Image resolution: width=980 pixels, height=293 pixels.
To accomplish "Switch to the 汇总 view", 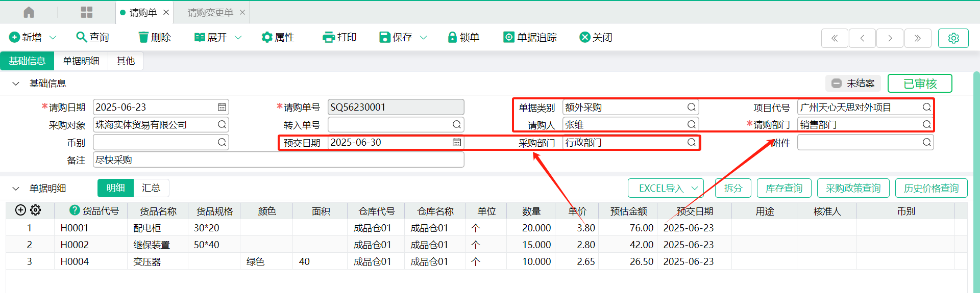I will 151,188.
